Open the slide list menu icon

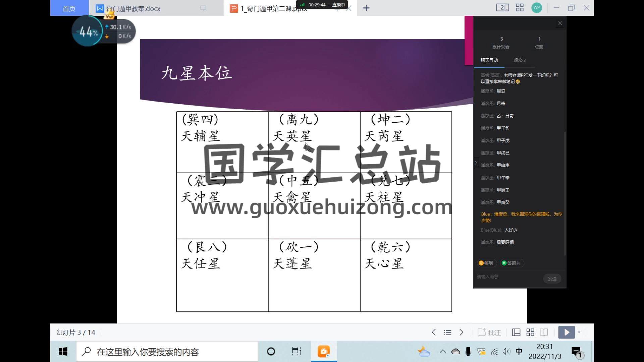pyautogui.click(x=447, y=332)
